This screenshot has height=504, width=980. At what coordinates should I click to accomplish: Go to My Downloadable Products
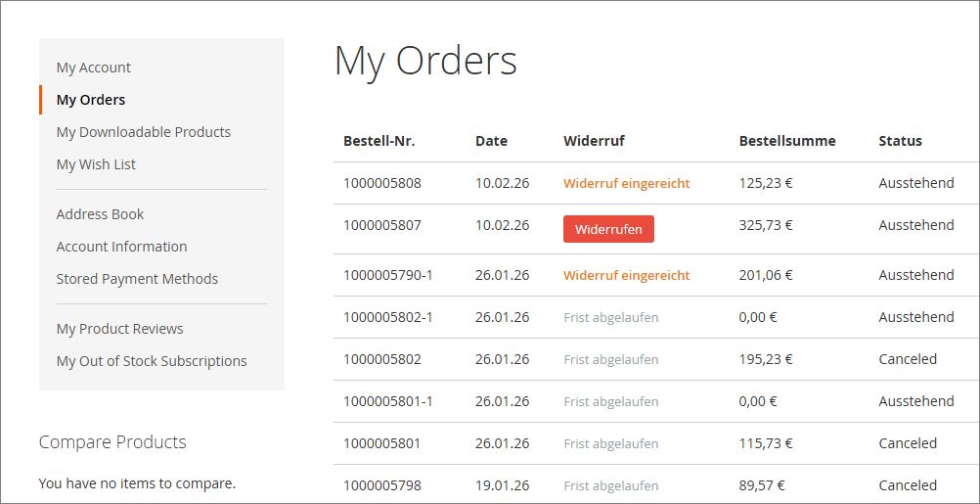pyautogui.click(x=144, y=132)
